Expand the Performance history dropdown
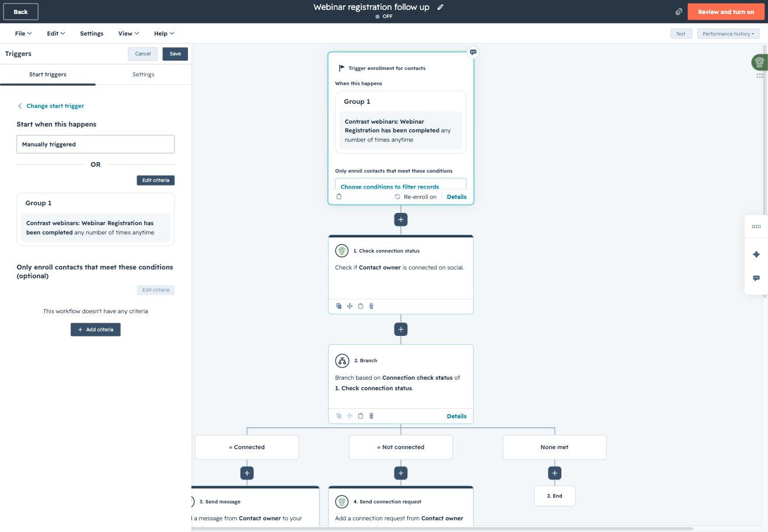The image size is (768, 532). pyautogui.click(x=728, y=34)
